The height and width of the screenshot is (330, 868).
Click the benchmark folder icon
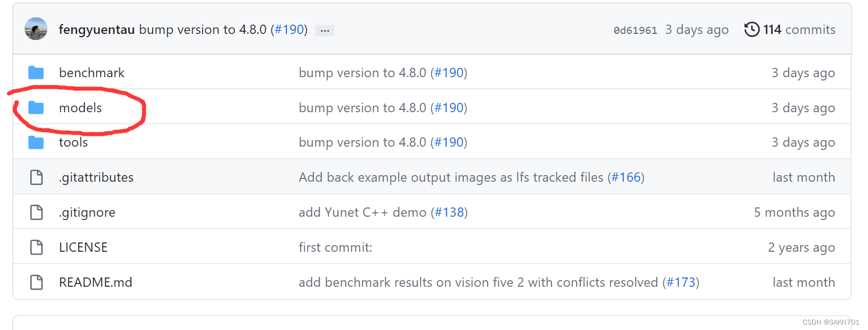click(36, 73)
